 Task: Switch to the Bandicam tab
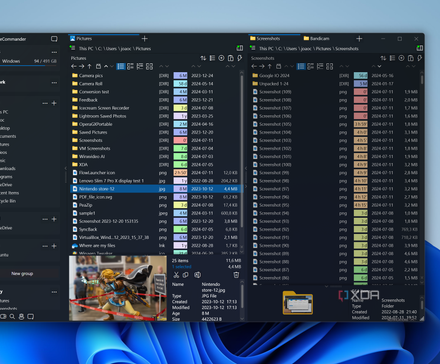317,39
